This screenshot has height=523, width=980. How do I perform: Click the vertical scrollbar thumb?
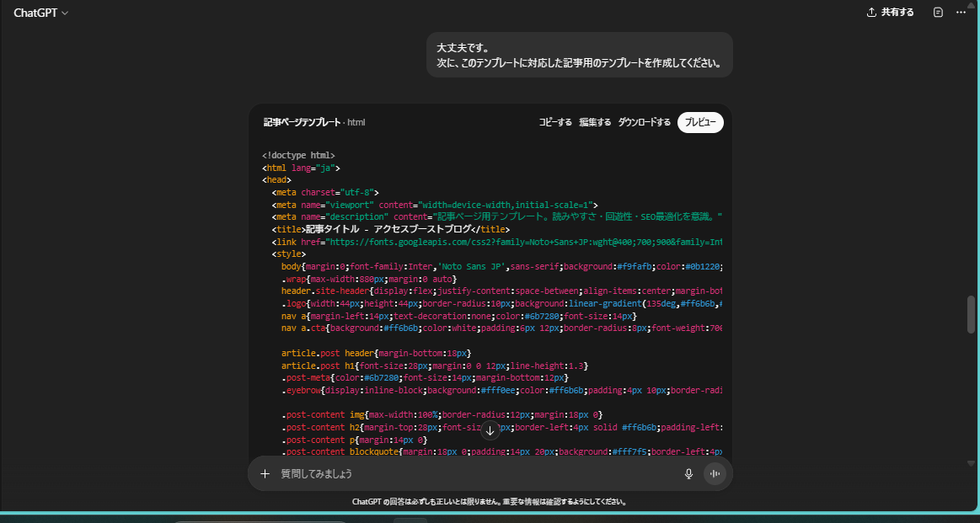point(971,314)
